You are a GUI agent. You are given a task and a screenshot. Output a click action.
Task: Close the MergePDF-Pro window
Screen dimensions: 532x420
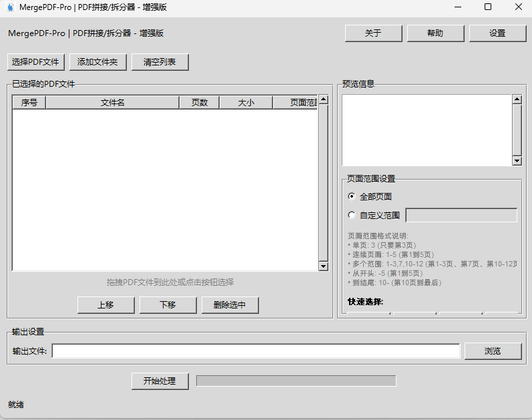click(x=519, y=7)
